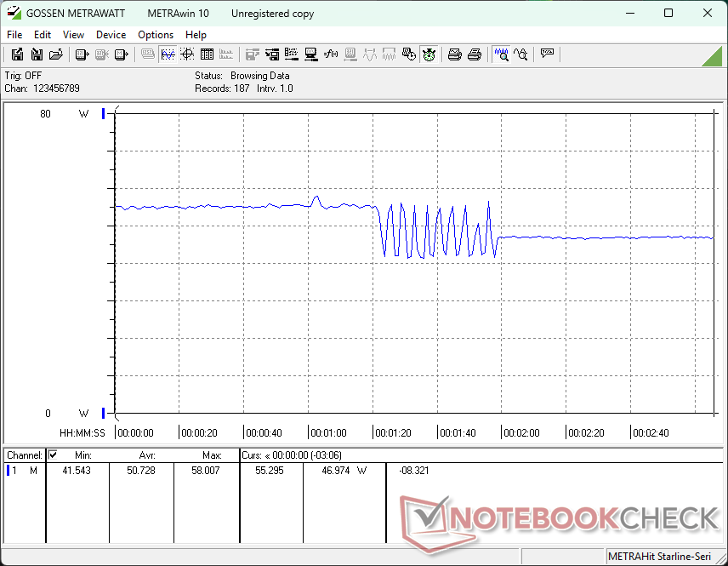Screen dimensions: 728x566
Task: Click the speech bubble comment icon
Action: click(547, 54)
